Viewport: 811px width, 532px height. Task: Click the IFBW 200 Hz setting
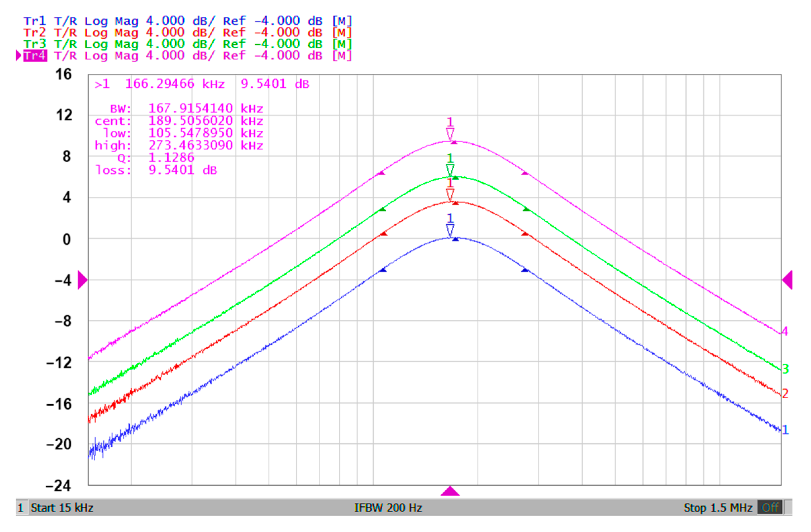388,508
